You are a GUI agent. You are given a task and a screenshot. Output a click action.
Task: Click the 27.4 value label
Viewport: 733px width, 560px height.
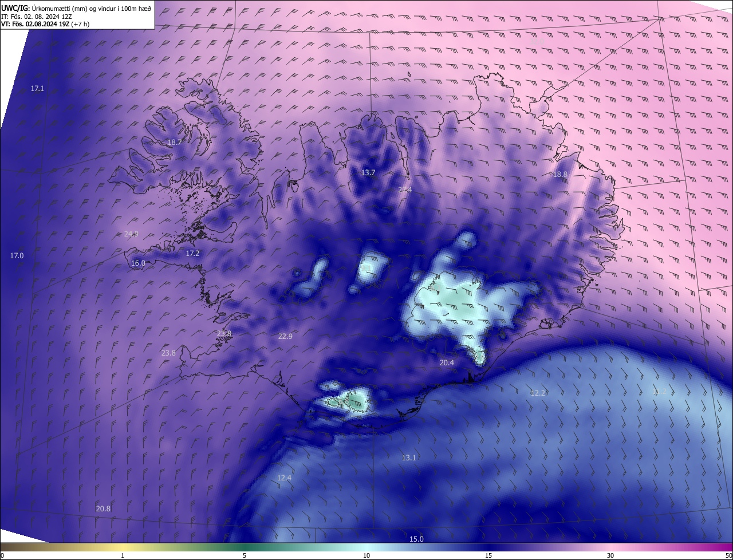pos(405,190)
